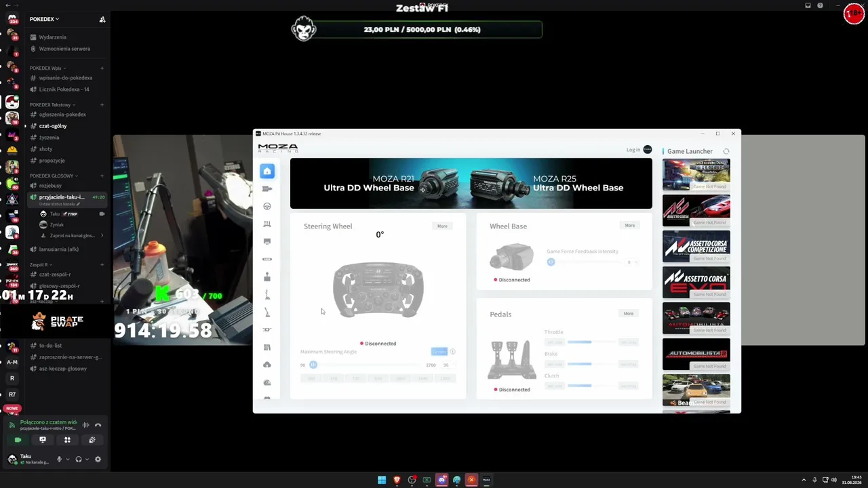Click the Log in link in MOZA

(x=633, y=150)
